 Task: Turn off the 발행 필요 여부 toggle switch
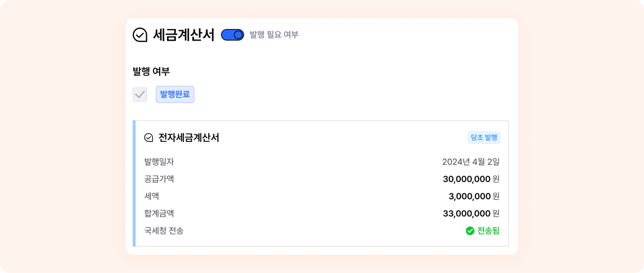(x=232, y=35)
